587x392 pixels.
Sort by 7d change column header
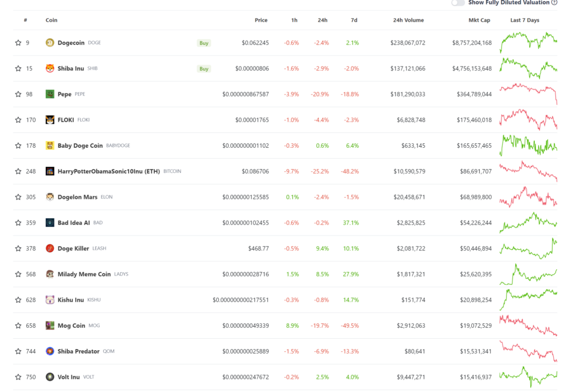pyautogui.click(x=354, y=20)
